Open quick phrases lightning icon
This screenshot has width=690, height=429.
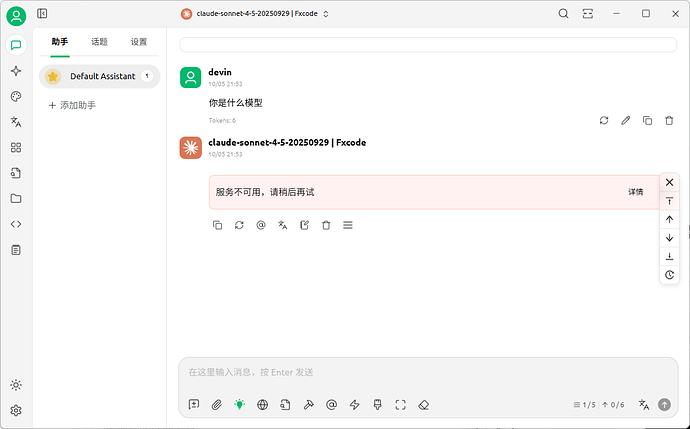pos(354,405)
